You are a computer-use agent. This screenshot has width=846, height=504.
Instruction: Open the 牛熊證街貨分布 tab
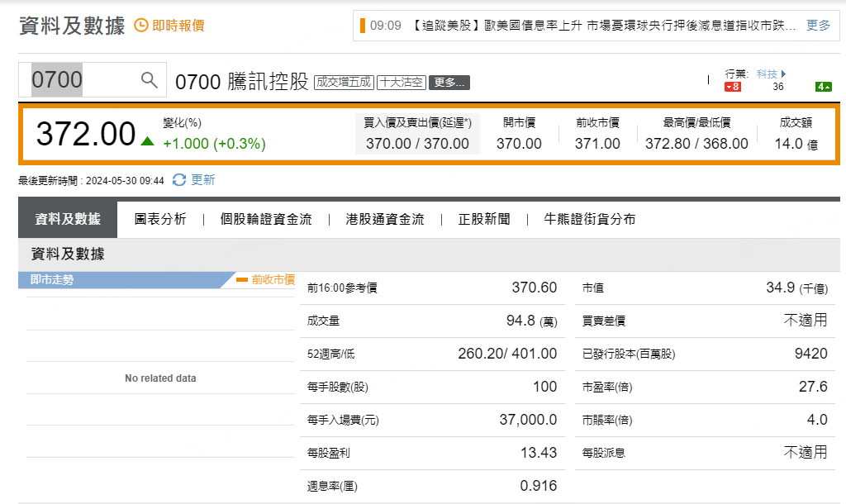[590, 219]
